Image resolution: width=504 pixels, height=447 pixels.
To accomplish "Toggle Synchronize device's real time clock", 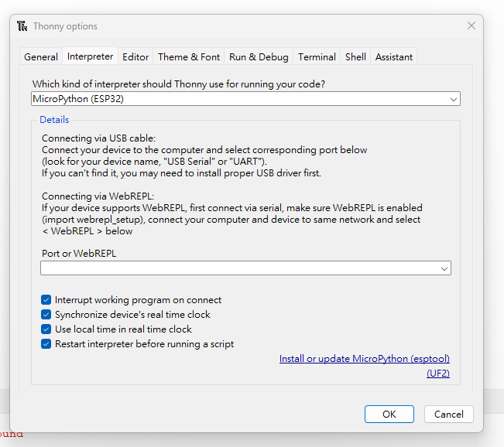I will pyautogui.click(x=46, y=315).
